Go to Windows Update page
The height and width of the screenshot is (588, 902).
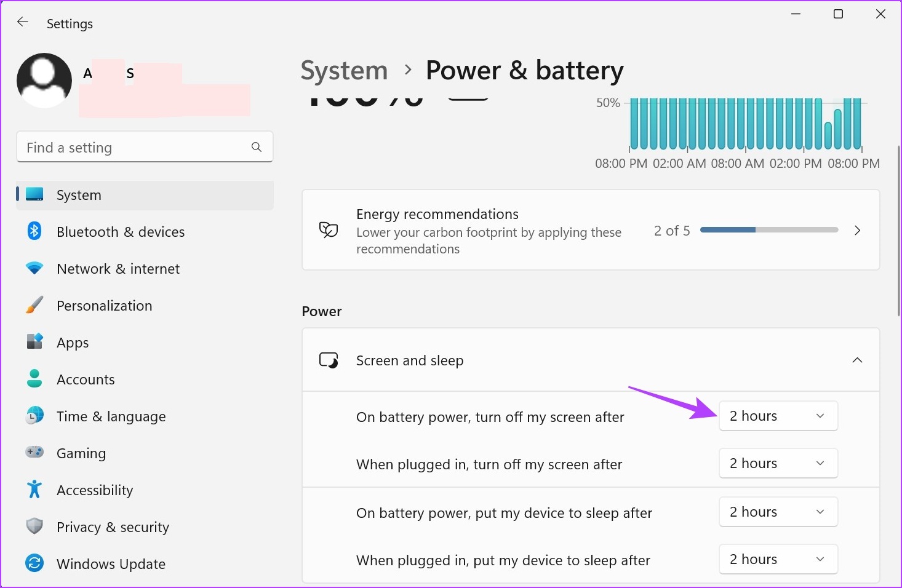coord(145,564)
